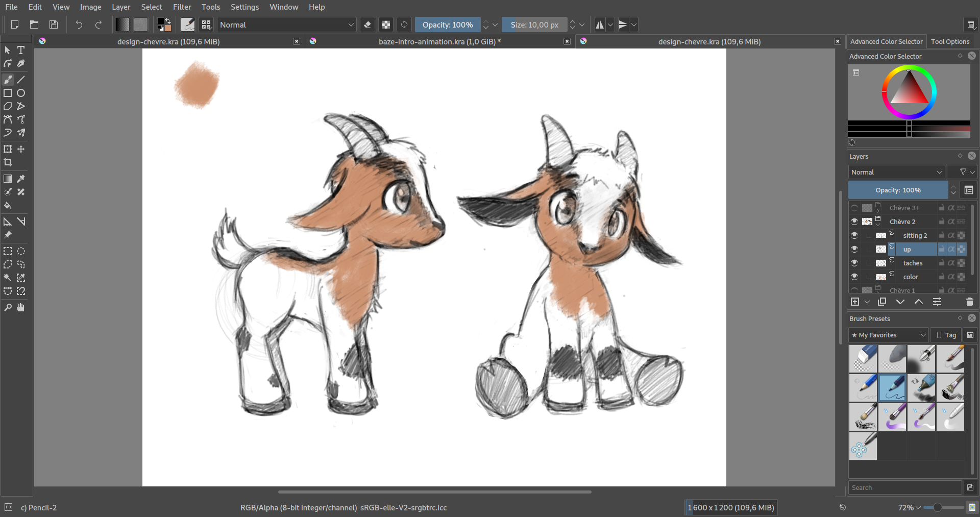Image resolution: width=980 pixels, height=517 pixels.
Task: Click the Redo arrow icon
Action: click(x=99, y=24)
